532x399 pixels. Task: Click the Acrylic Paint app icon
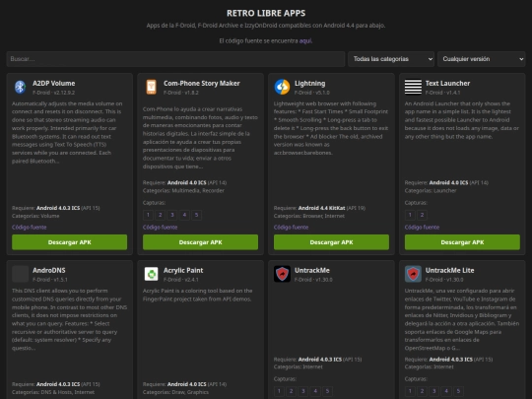[151, 274]
